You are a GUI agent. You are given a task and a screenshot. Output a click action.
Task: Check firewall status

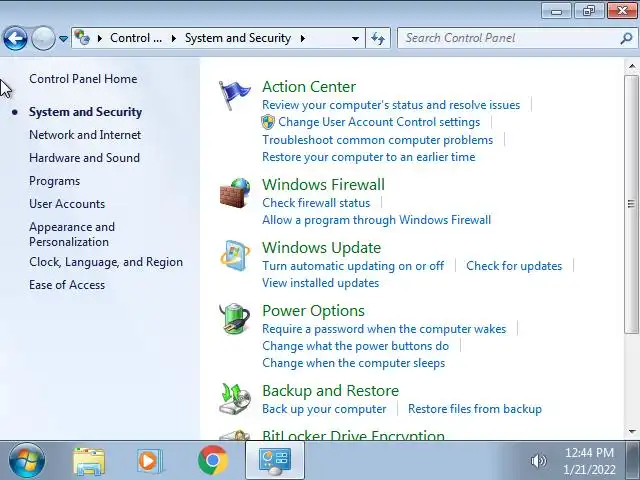[316, 203]
